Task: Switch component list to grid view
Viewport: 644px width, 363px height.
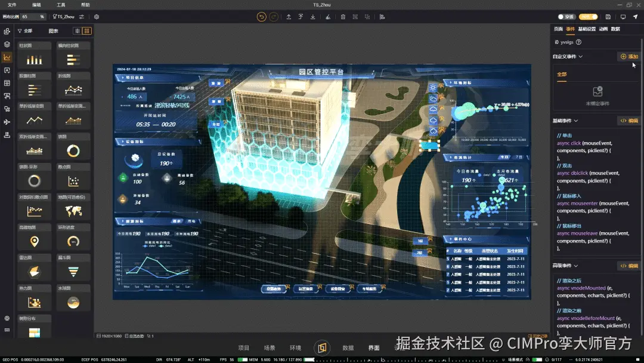Action: 86,31
